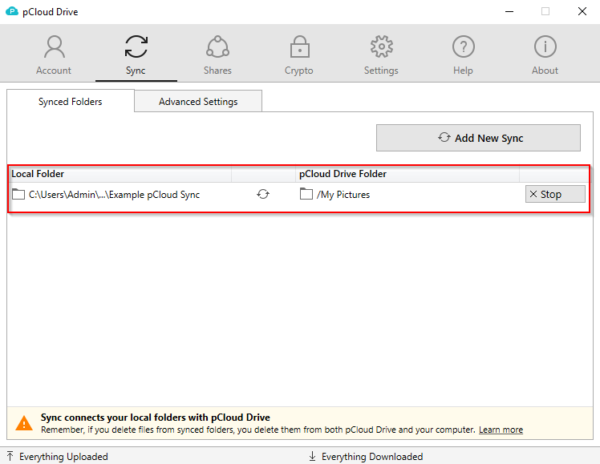This screenshot has width=600, height=464.
Task: Open the Crypto padlock section
Action: [299, 55]
